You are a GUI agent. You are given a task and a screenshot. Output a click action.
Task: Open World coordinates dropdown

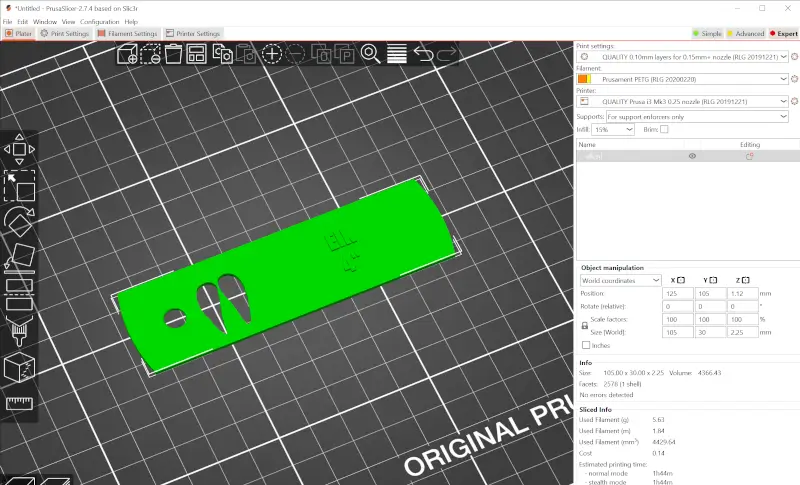pos(620,280)
